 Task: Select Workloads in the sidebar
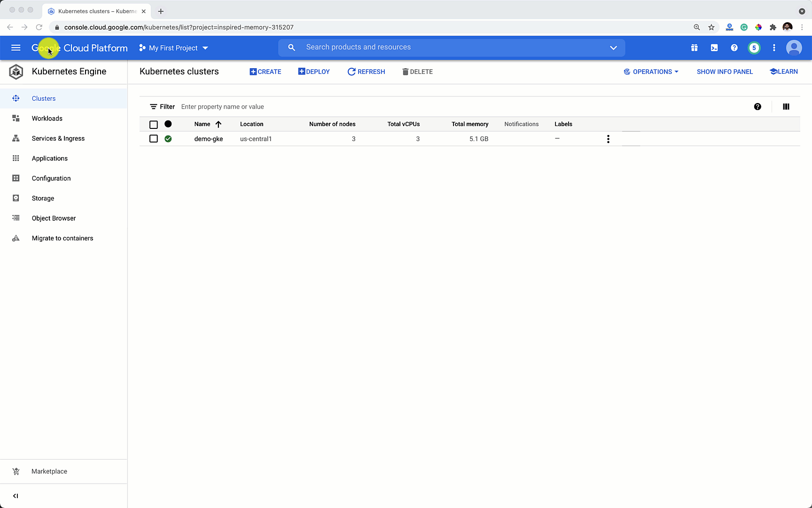[47, 118]
